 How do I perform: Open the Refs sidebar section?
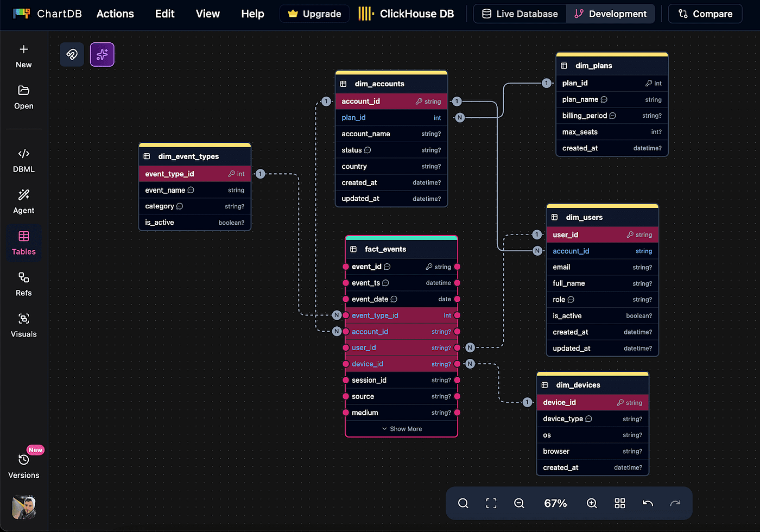tap(24, 284)
